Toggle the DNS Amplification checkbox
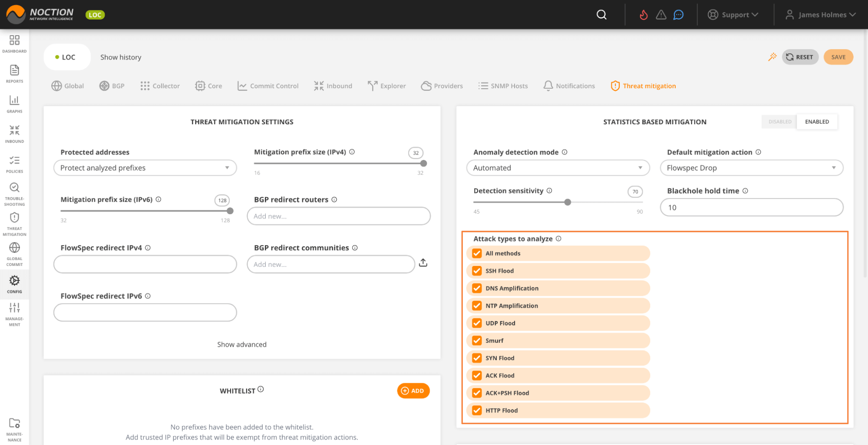Viewport: 868px width, 445px height. pos(477,288)
